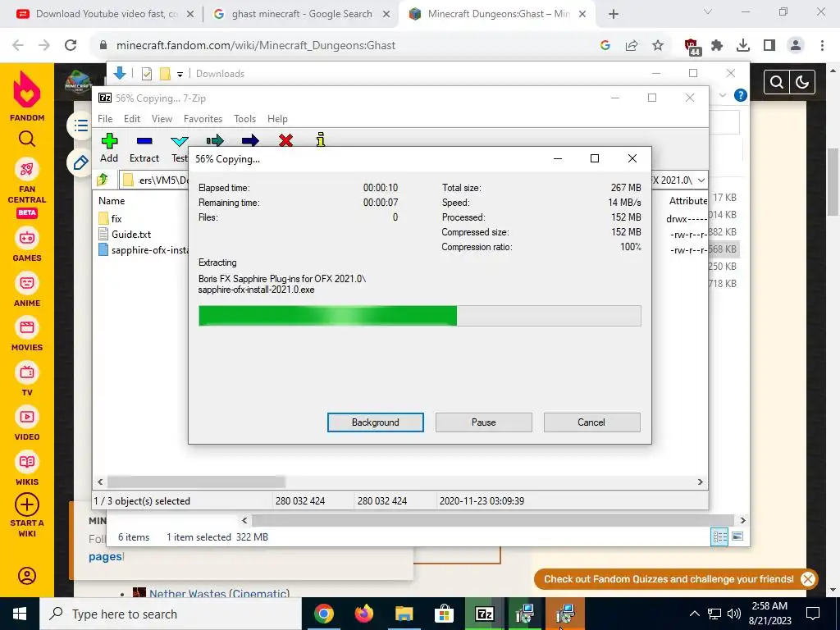
Task: Click the Background button in copying dialog
Action: coord(376,422)
